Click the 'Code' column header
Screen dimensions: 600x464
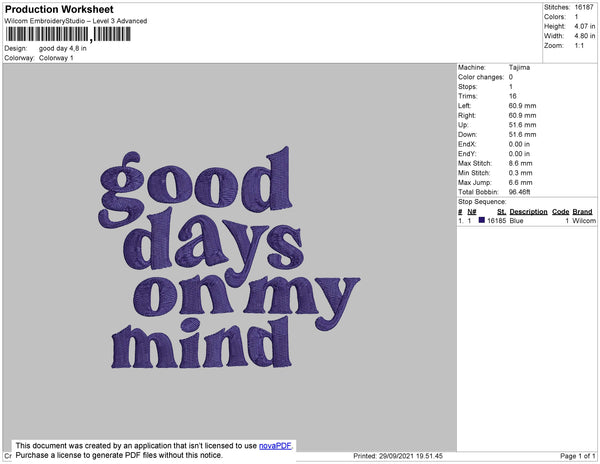point(561,212)
